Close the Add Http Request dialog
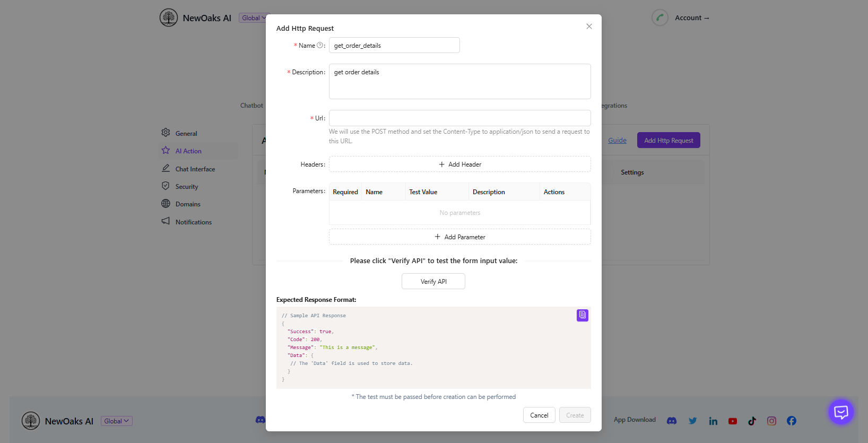The image size is (868, 443). (x=589, y=27)
